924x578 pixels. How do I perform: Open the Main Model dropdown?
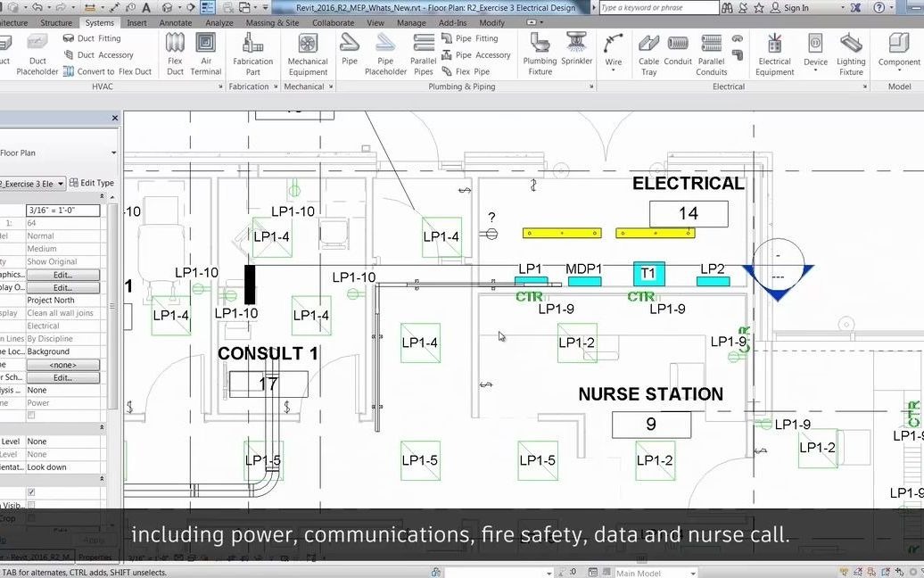pos(693,572)
